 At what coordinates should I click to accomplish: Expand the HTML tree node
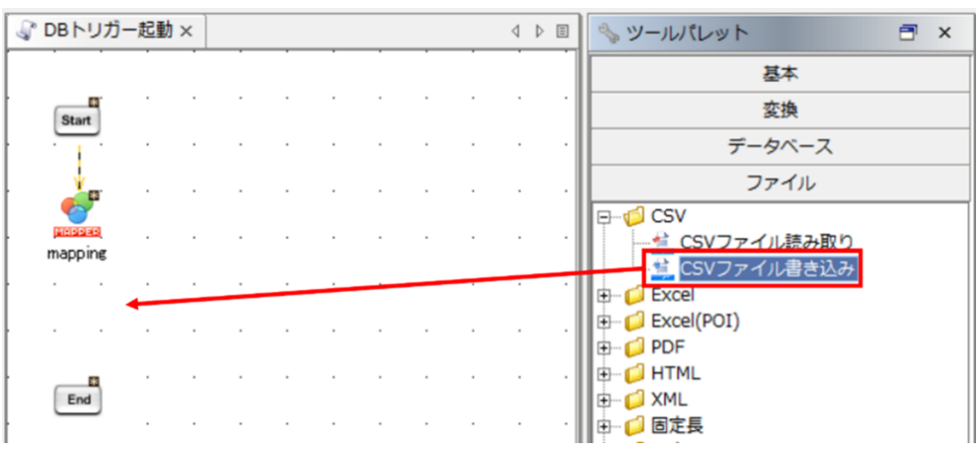[x=604, y=374]
